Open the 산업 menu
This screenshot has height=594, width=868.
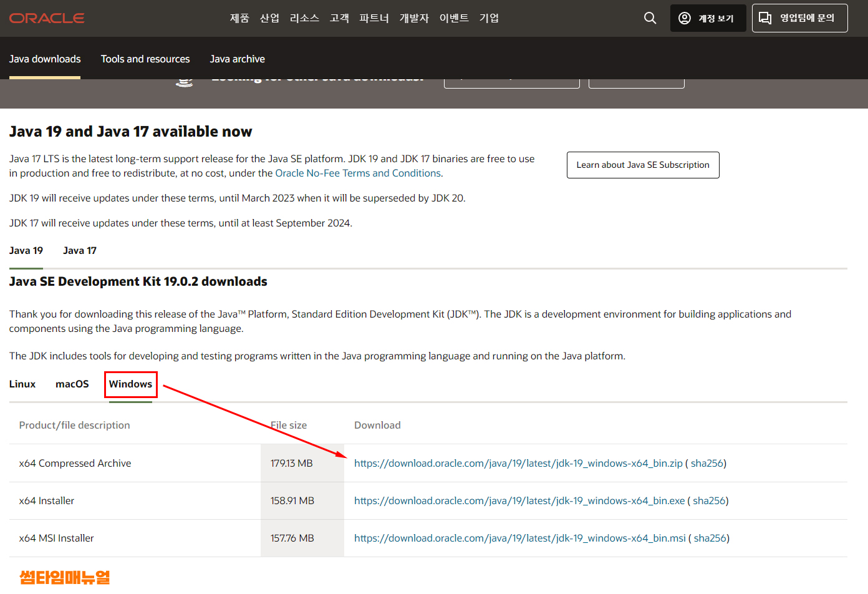[x=269, y=18]
